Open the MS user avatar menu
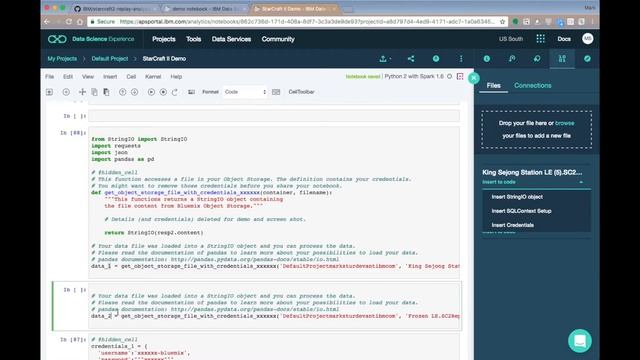The image size is (640, 360). click(x=587, y=39)
